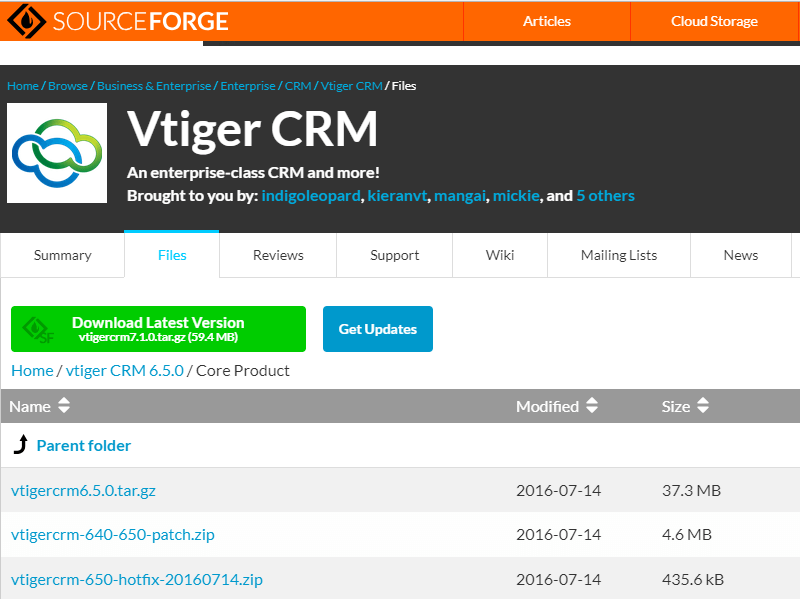Open the Articles menu item

pyautogui.click(x=547, y=21)
